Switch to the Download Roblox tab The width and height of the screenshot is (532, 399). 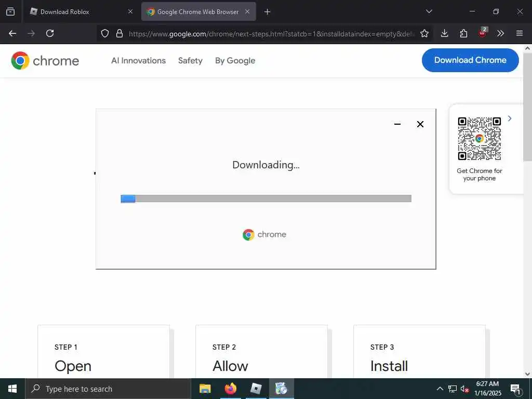[x=81, y=11]
